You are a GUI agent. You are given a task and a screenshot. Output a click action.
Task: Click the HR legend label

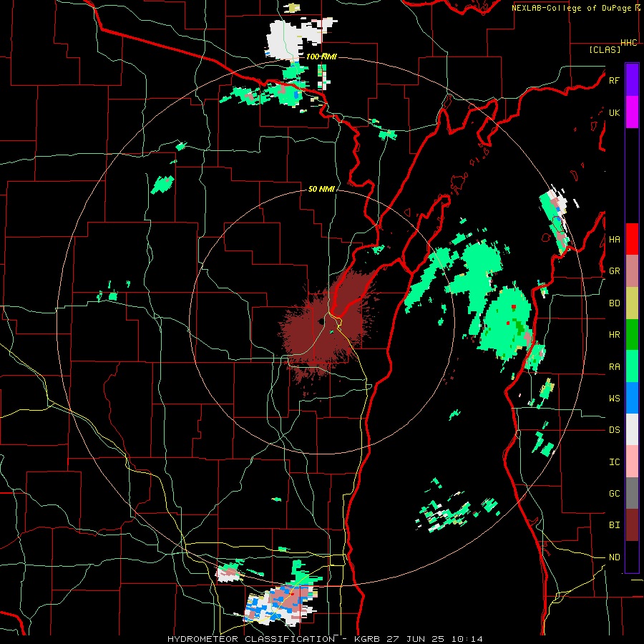(614, 335)
